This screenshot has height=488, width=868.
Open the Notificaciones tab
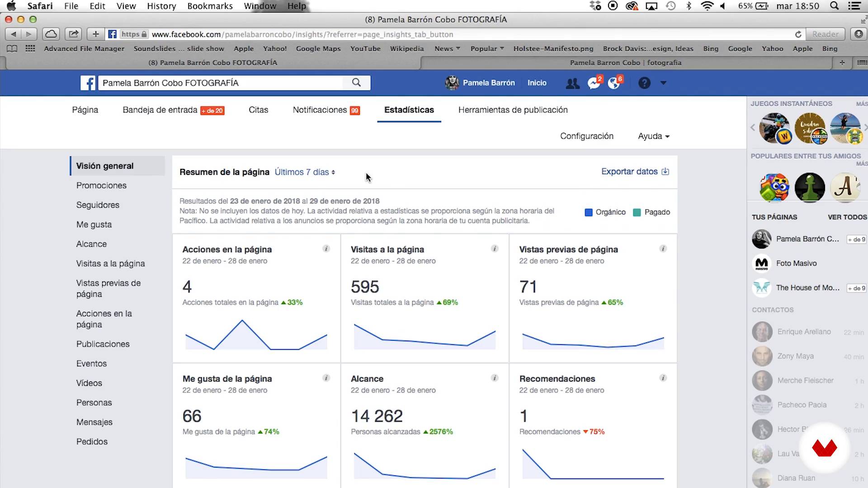click(326, 110)
